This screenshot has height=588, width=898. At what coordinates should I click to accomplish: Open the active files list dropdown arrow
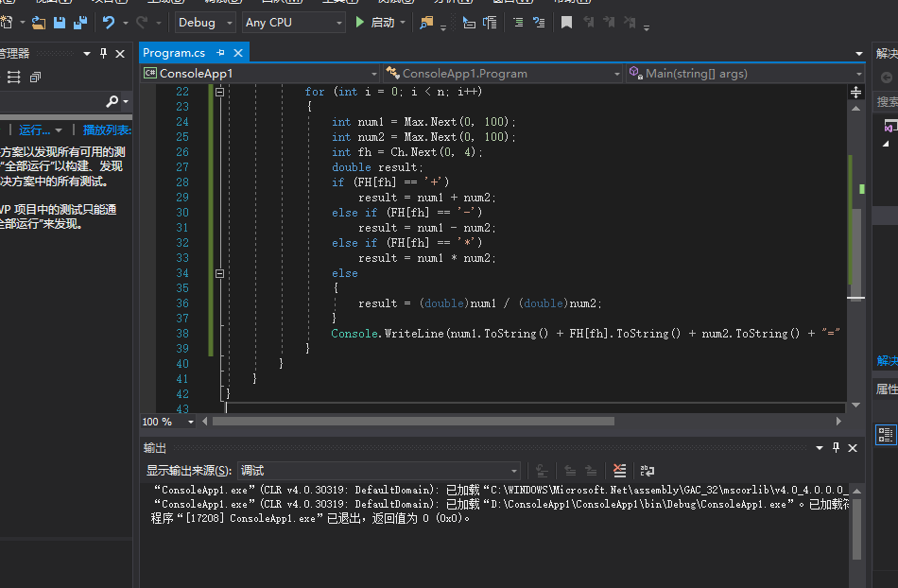tap(859, 53)
